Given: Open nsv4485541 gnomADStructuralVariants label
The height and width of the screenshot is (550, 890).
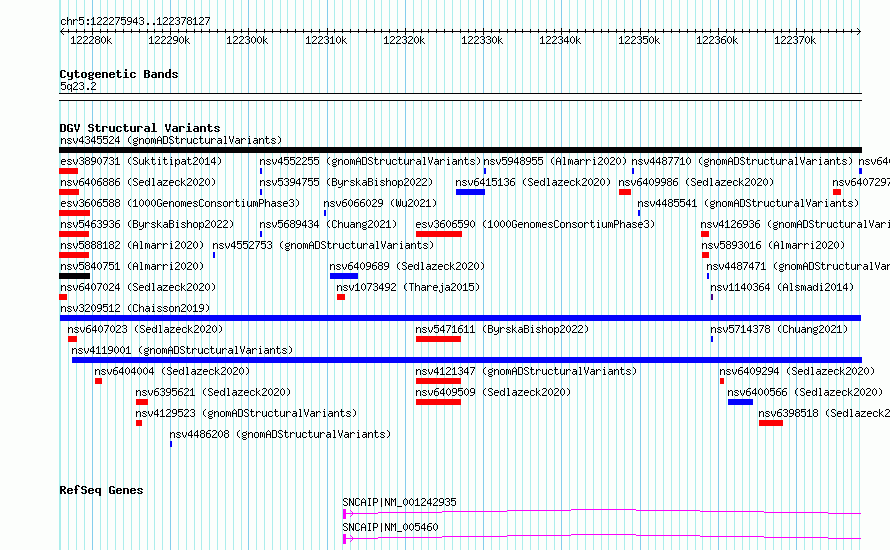Looking at the screenshot, I should [x=748, y=203].
